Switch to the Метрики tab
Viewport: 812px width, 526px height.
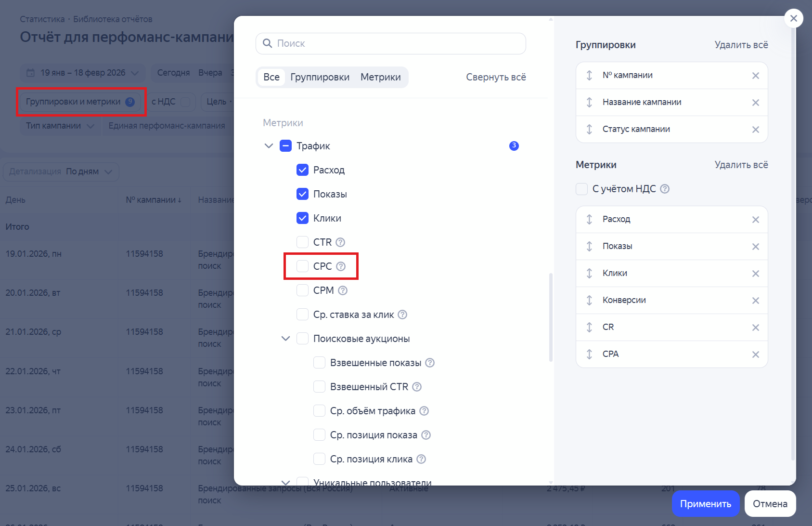pyautogui.click(x=380, y=77)
